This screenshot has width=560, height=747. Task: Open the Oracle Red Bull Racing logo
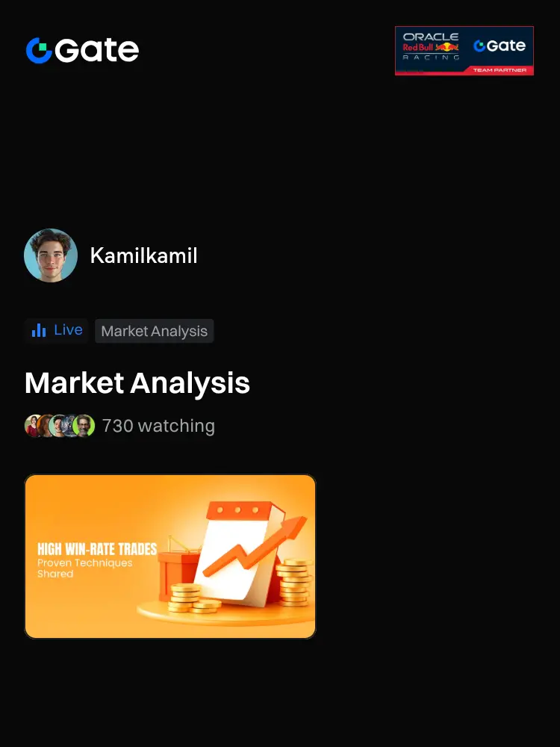point(431,46)
